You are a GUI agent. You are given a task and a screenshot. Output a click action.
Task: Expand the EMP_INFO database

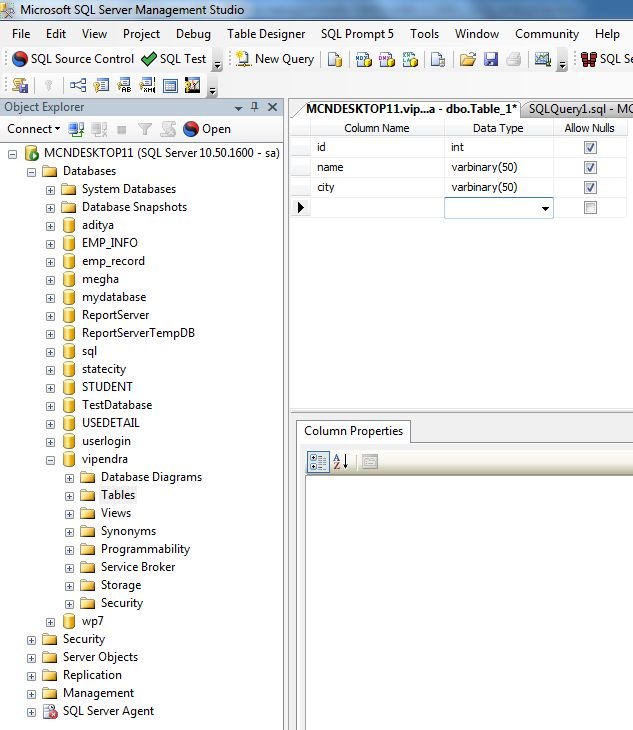click(50, 244)
